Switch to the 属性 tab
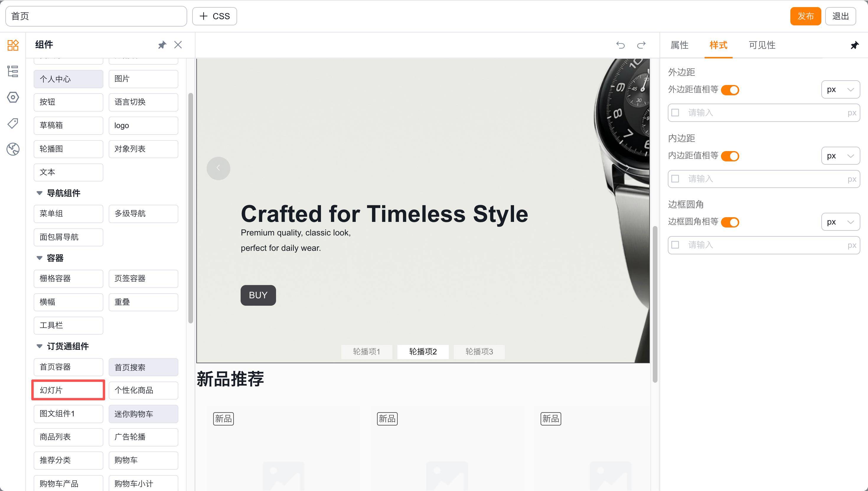This screenshot has height=491, width=868. (x=679, y=45)
